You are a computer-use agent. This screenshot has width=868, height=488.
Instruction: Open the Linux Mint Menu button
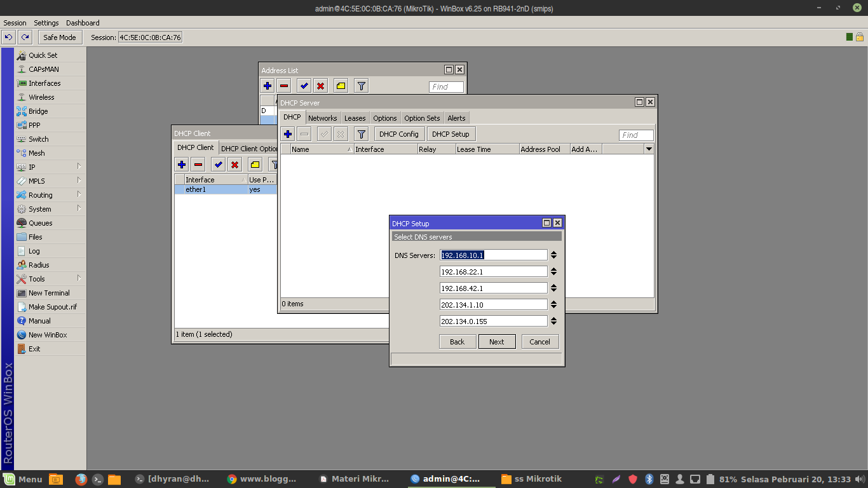[23, 479]
